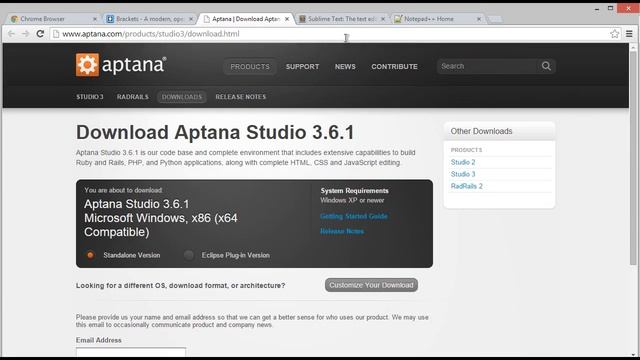This screenshot has width=640, height=360.
Task: Click the 'Windows XP or newer' text
Action: (352, 200)
